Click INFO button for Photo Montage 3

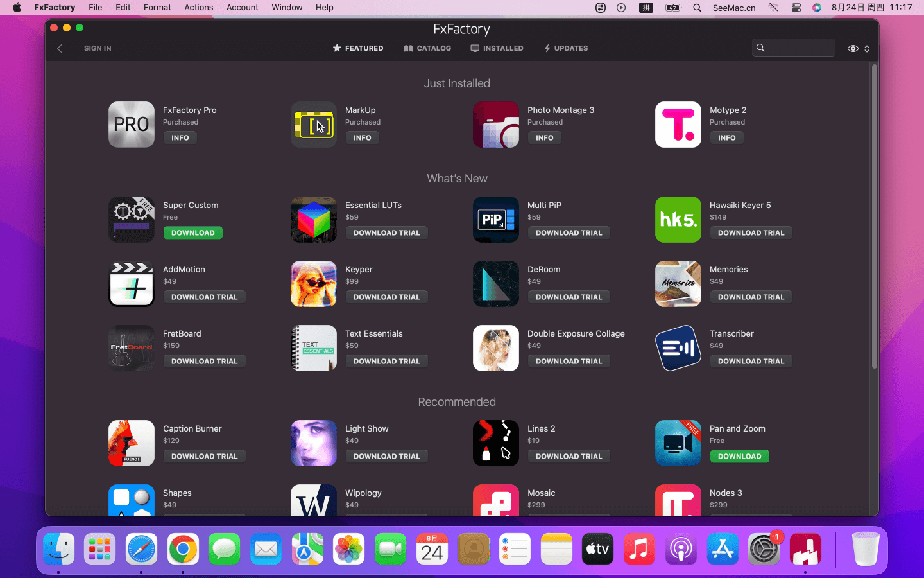click(x=545, y=137)
